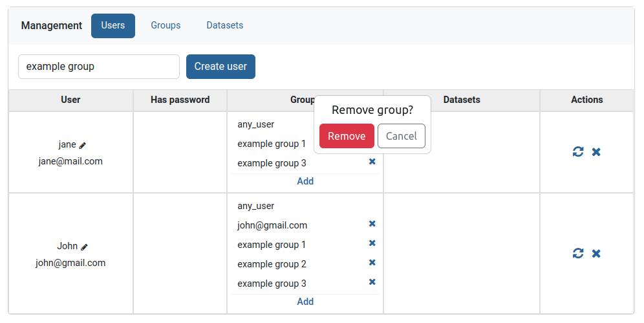
Task: Remove example group 1 from John
Action: point(372,243)
